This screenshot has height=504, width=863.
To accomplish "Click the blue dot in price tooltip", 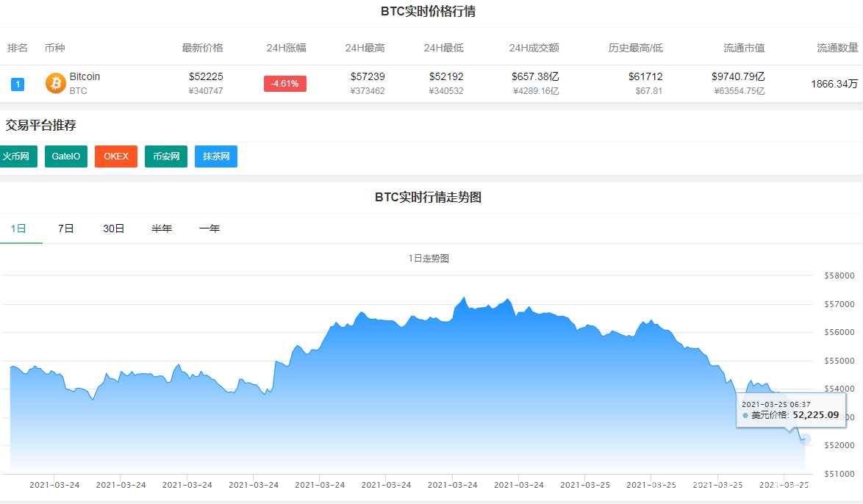I will (745, 415).
